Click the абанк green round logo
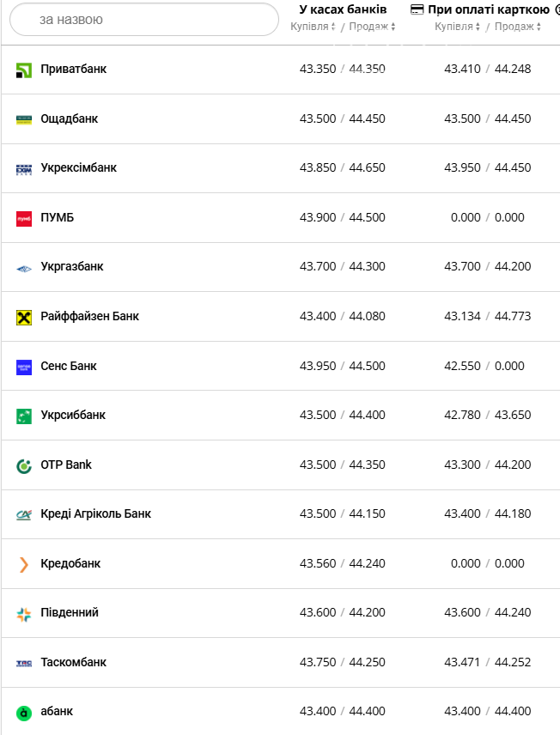This screenshot has width=560, height=735. 24,713
